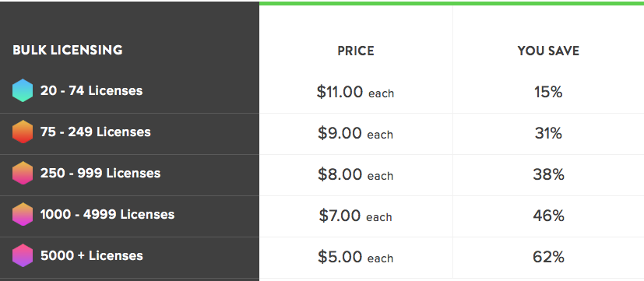The image size is (644, 281).
Task: Click the blue-green hexagon icon for 20 - 74 Licenses
Action: tap(23, 90)
